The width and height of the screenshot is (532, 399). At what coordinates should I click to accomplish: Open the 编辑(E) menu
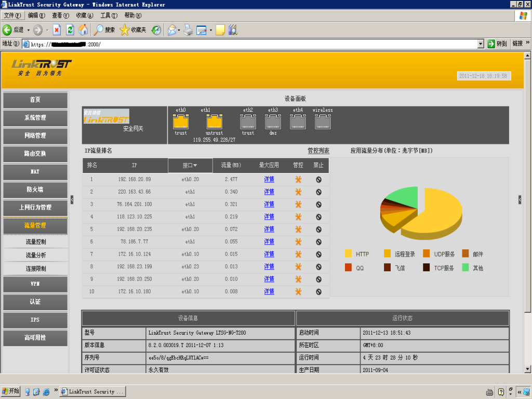[x=36, y=15]
